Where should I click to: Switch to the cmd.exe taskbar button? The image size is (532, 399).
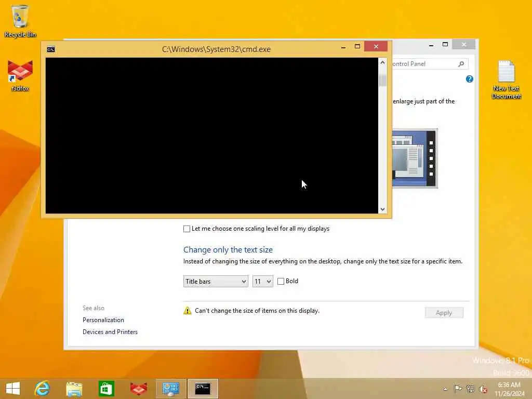pos(203,389)
